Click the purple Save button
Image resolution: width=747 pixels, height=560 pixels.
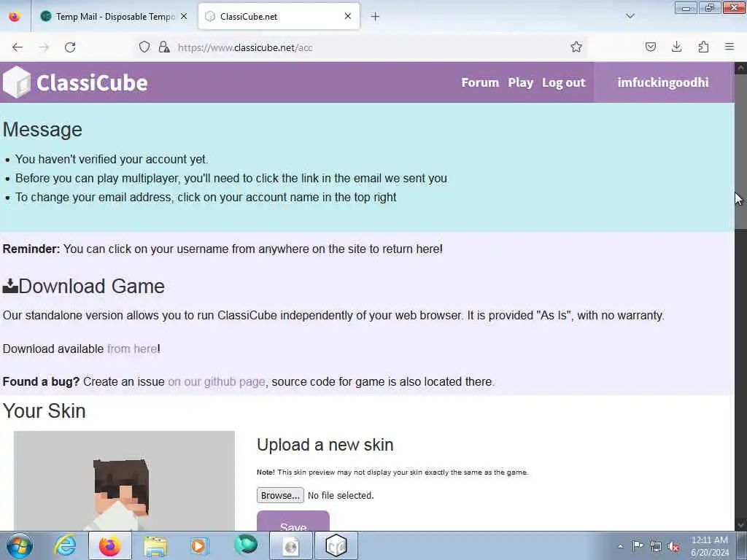coord(293,521)
